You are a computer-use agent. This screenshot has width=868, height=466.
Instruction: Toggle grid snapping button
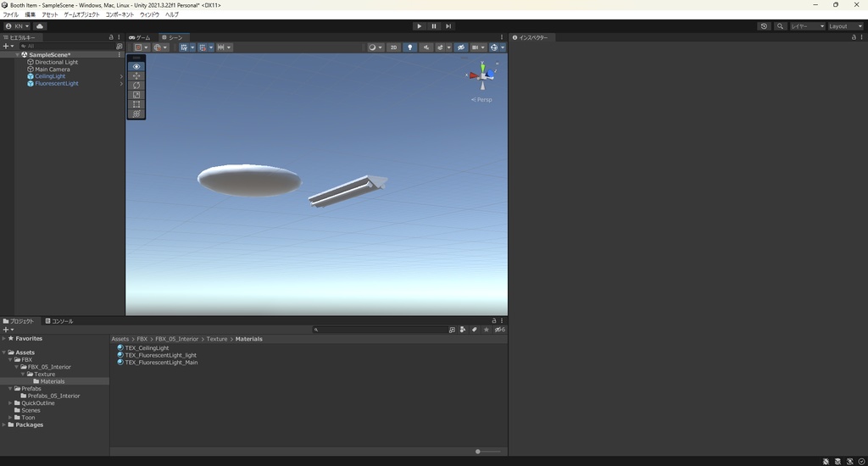point(203,47)
